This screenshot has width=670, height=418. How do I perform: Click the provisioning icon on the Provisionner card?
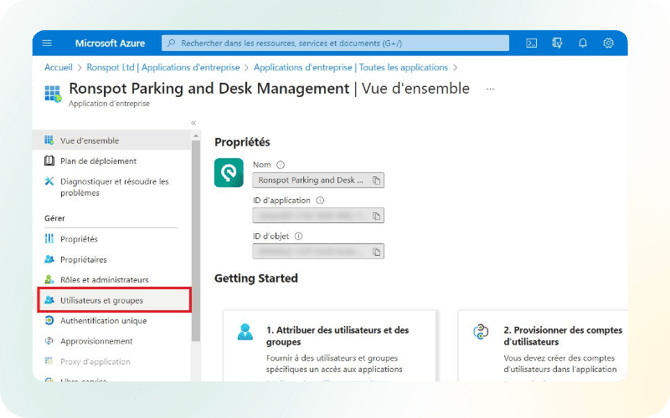(x=481, y=332)
